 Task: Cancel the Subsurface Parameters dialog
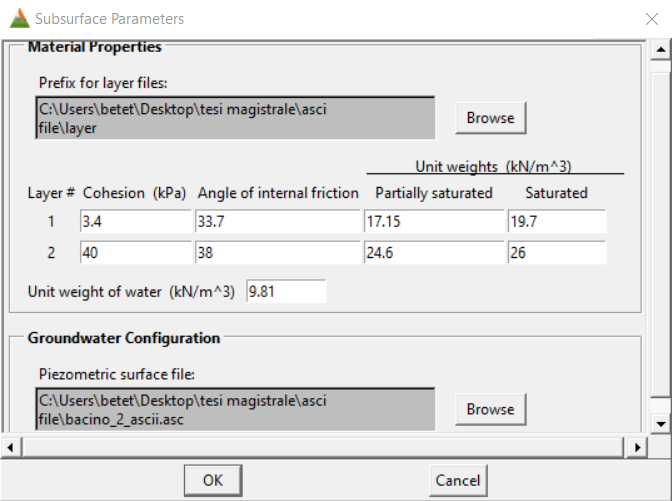(x=457, y=480)
